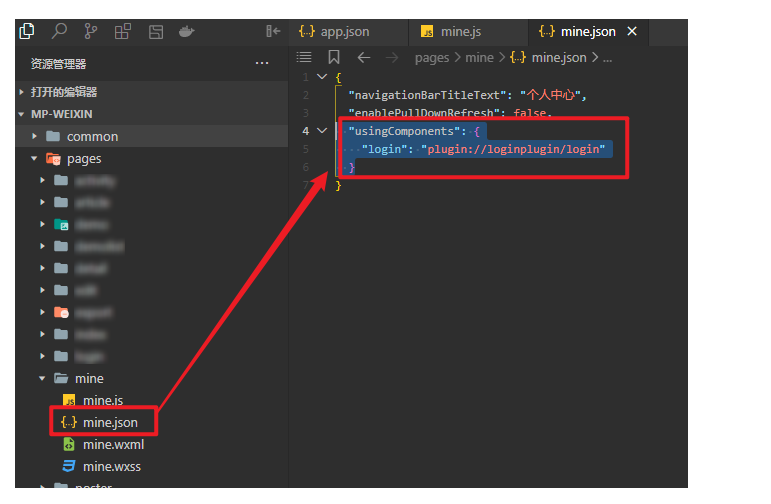The image size is (771, 504).
Task: Select the mine.json editor tab
Action: 588,32
